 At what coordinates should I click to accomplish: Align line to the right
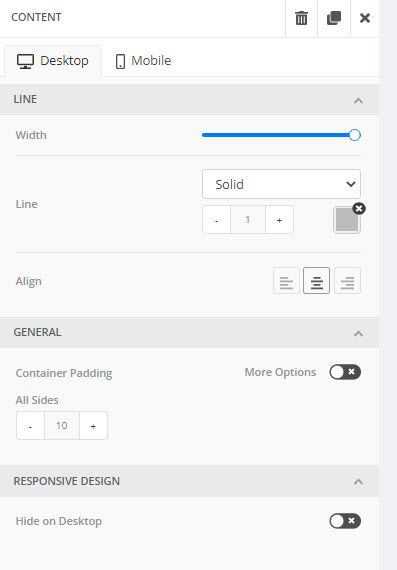[347, 281]
